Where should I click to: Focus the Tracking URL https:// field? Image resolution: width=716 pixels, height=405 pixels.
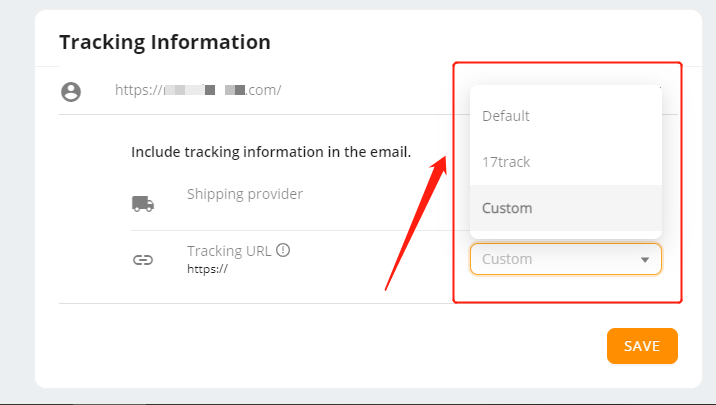point(207,269)
